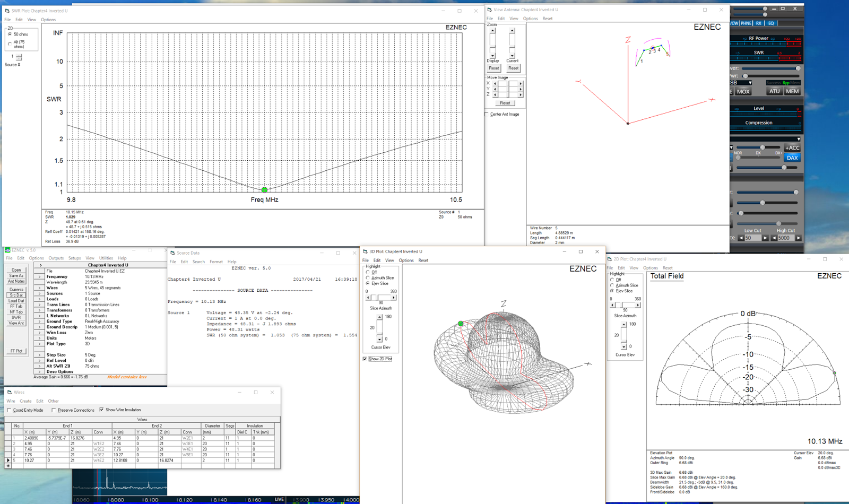Click the High Cut value field

[786, 238]
